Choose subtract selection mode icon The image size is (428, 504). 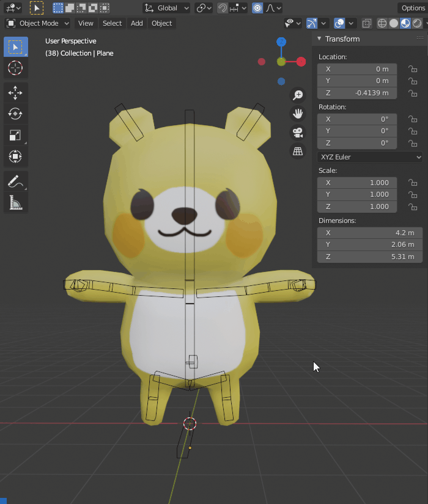tap(81, 8)
